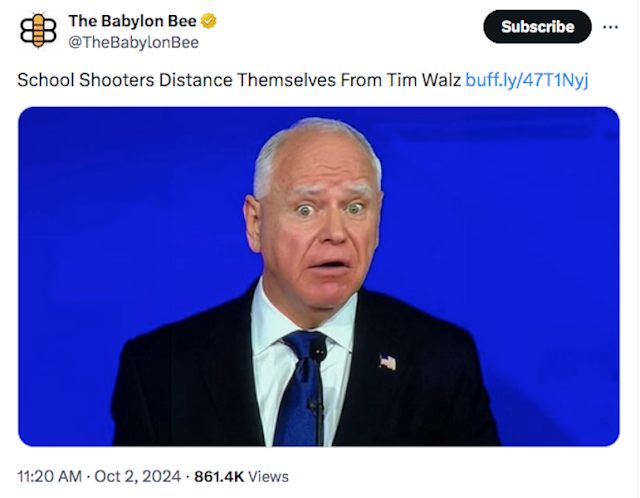Image resolution: width=640 pixels, height=498 pixels.
Task: Click the Oct 2, 2024 date
Action: pyautogui.click(x=138, y=476)
